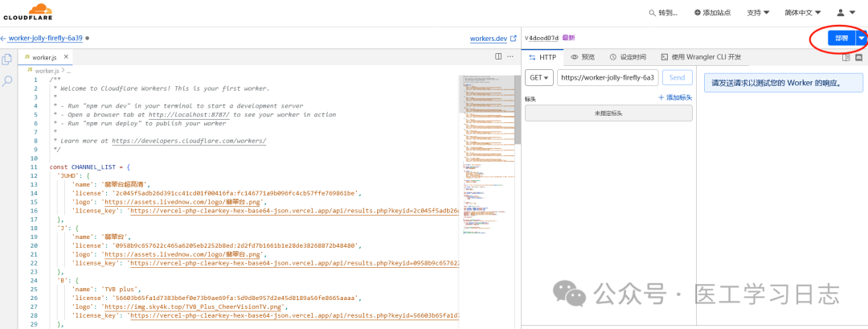Open the 支持 support dropdown

pyautogui.click(x=758, y=13)
